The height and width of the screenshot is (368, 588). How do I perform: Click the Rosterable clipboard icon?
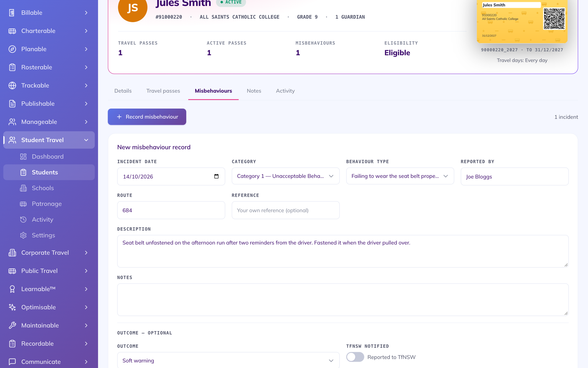click(x=12, y=67)
